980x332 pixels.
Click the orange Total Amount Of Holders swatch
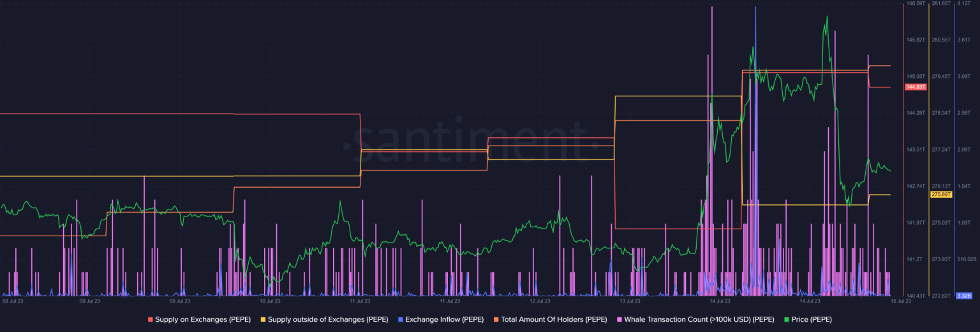click(496, 319)
